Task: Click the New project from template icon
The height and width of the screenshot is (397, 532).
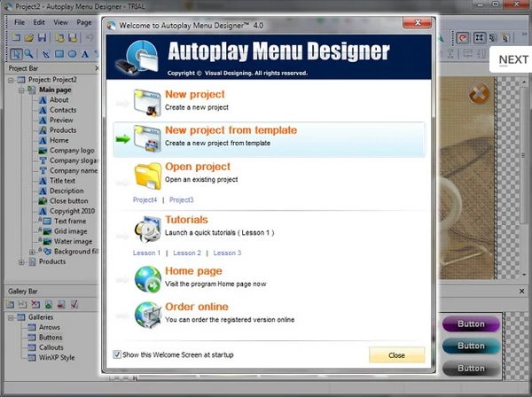Action: tap(147, 138)
